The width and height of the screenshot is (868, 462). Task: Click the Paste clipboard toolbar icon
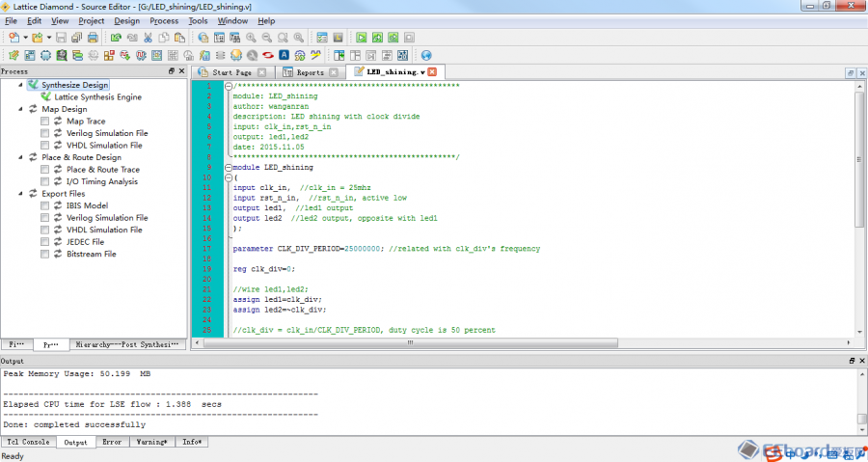pyautogui.click(x=179, y=38)
